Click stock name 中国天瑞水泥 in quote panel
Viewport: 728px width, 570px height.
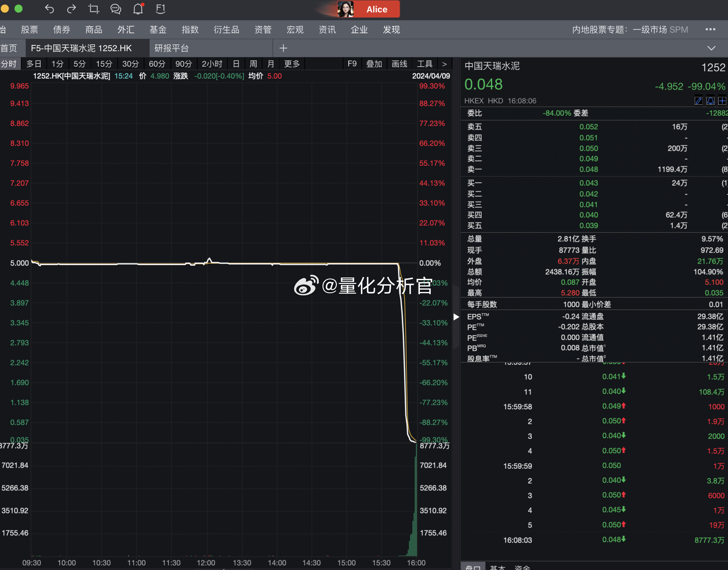coord(492,66)
